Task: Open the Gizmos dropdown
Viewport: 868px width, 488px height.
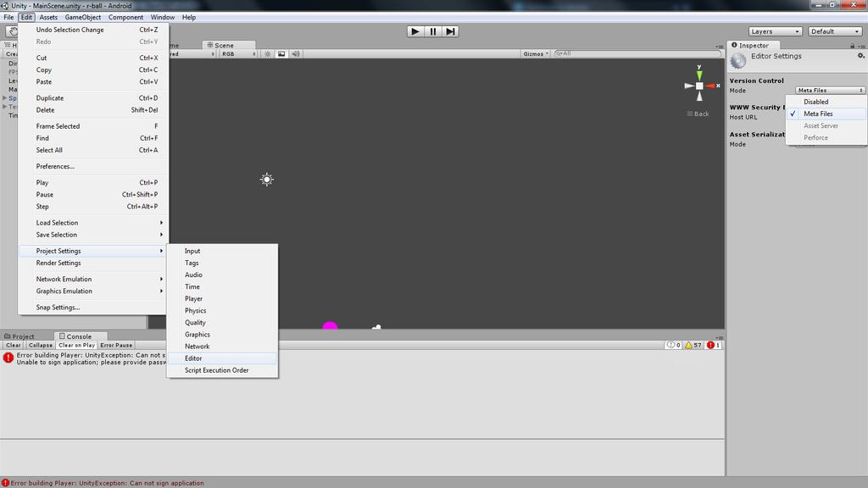Action: [x=536, y=53]
